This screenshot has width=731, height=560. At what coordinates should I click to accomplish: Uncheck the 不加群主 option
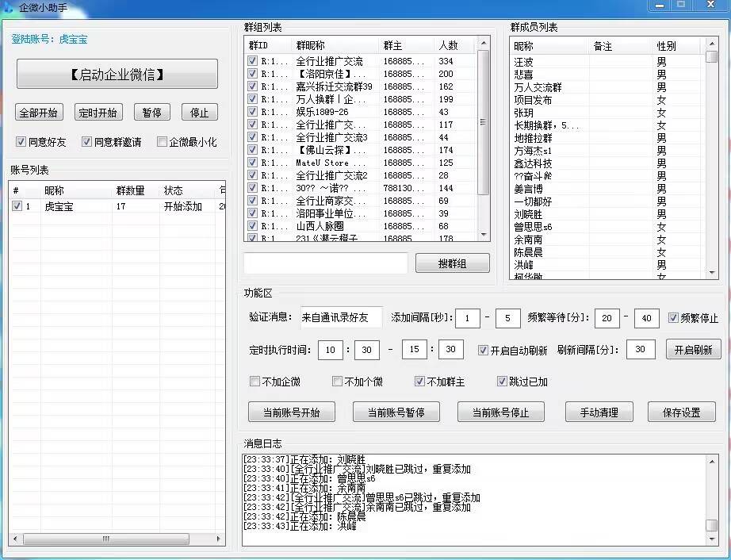pos(420,382)
